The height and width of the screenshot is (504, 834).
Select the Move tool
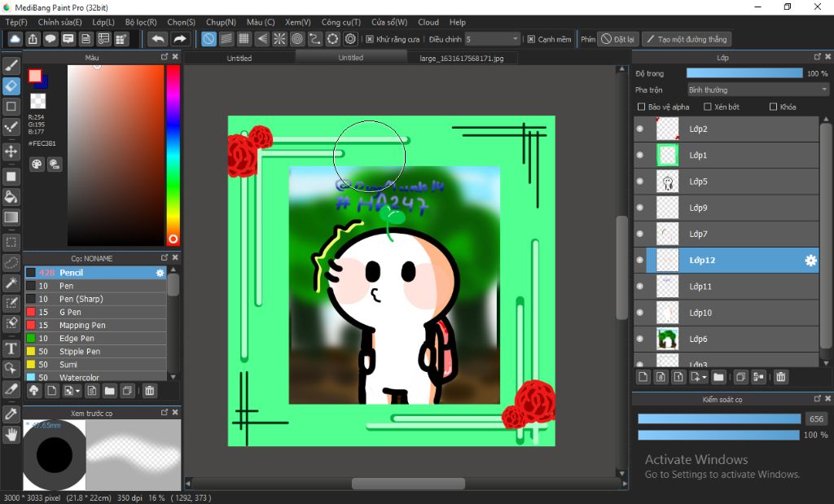tap(11, 151)
